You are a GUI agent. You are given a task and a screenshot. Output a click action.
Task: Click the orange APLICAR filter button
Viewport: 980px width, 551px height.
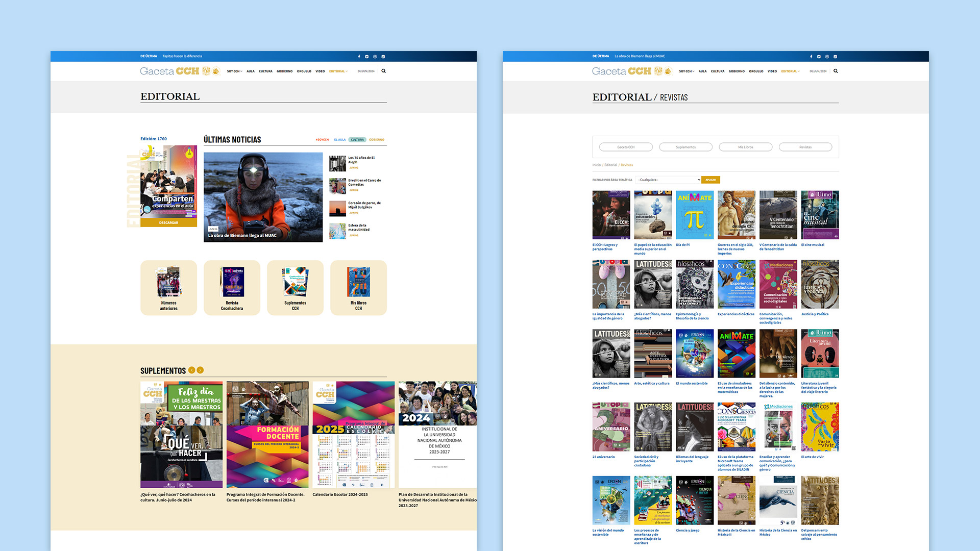(710, 180)
